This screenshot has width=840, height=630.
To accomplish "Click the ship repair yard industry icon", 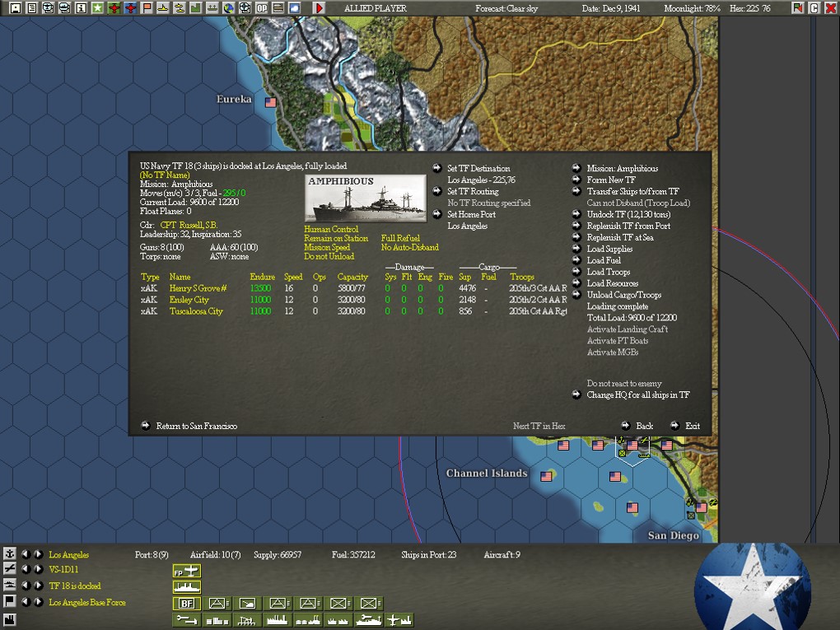I will pos(369,620).
